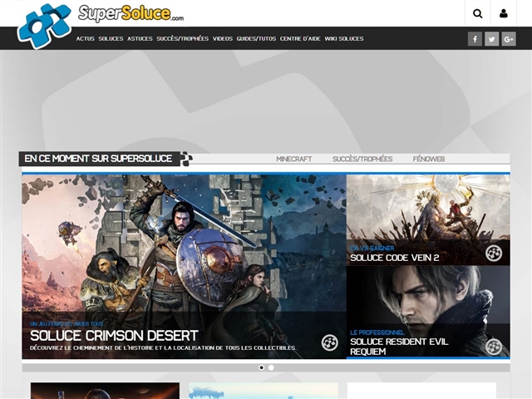Open the SOLUCES menu
The height and width of the screenshot is (399, 532).
point(111,39)
